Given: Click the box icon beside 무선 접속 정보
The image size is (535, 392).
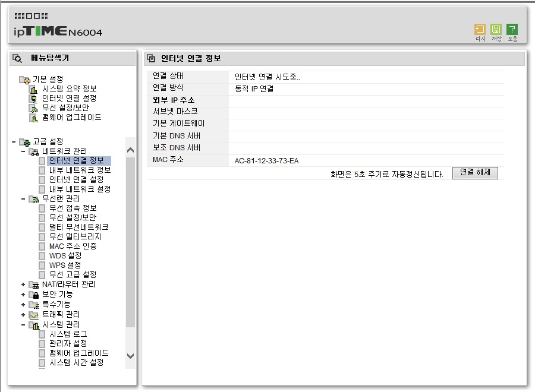Looking at the screenshot, I should [42, 208].
